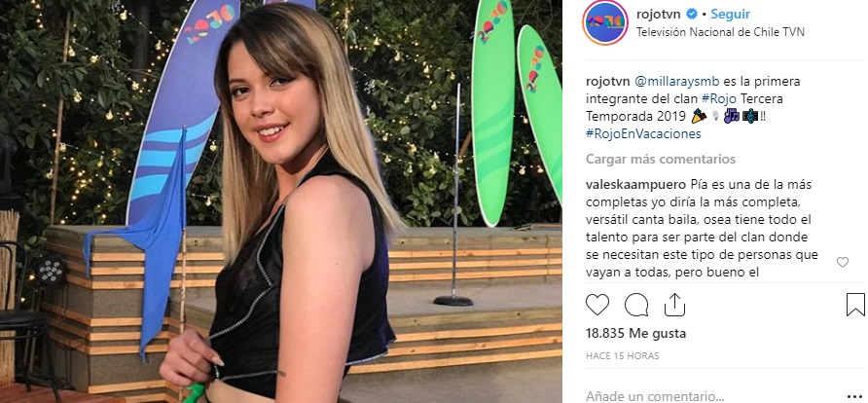Viewport: 868px width, 403px height.
Task: Click the post photo of the woman
Action: point(281,201)
